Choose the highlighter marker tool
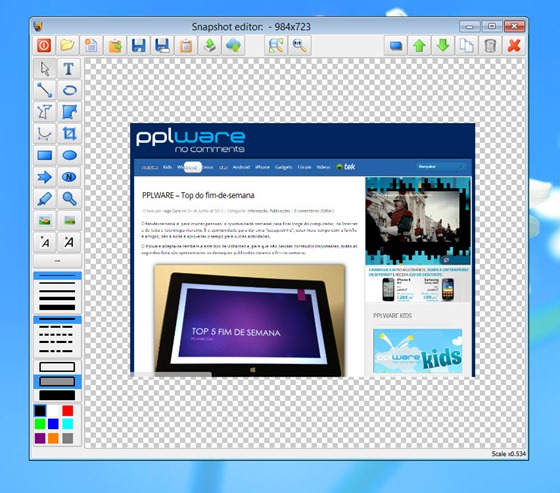This screenshot has height=493, width=560. coord(45,199)
